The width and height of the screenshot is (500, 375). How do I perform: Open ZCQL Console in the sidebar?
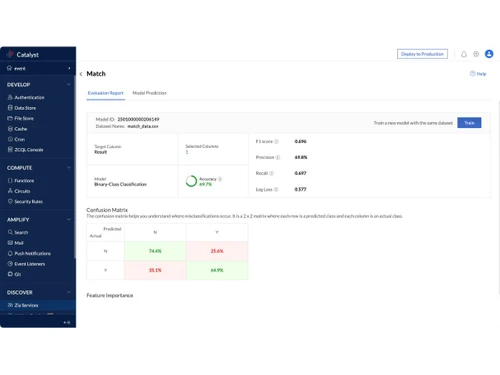click(25, 150)
